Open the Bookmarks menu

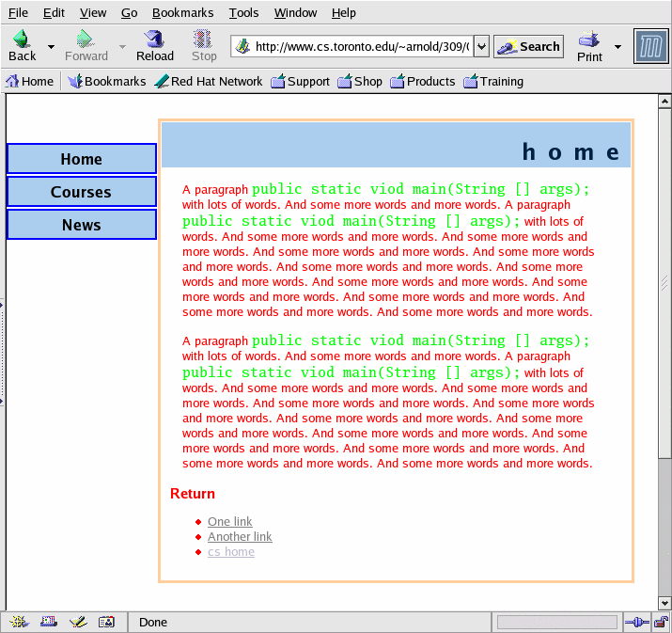click(182, 13)
